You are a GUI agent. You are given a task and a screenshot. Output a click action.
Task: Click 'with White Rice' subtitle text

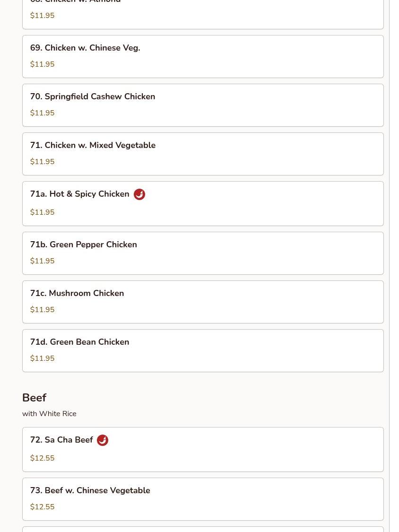pos(49,414)
